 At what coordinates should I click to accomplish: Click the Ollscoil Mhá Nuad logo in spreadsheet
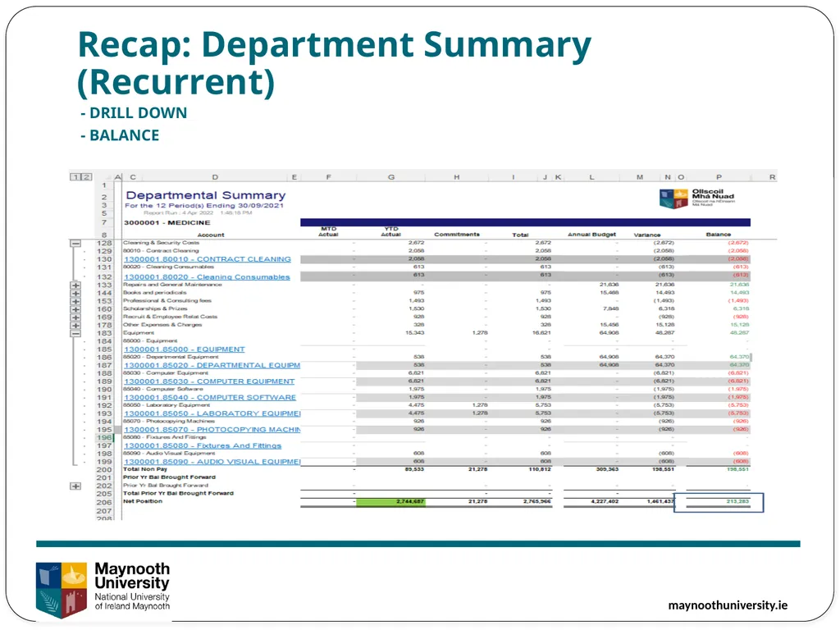pyautogui.click(x=697, y=198)
